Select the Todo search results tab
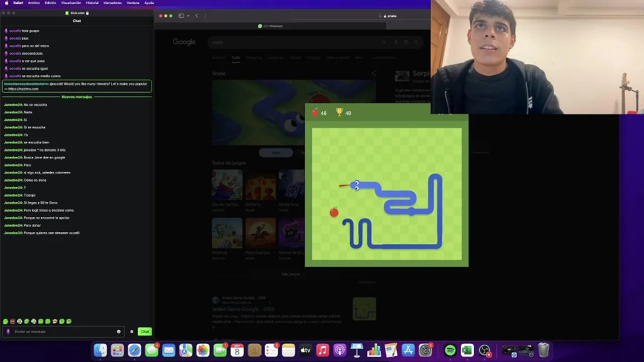This screenshot has height=362, width=644. click(235, 58)
